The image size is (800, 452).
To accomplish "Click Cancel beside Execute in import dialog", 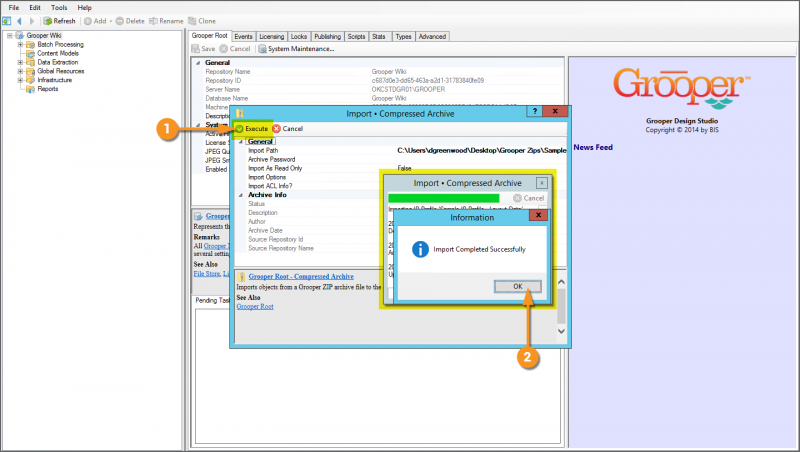I will tap(288, 129).
